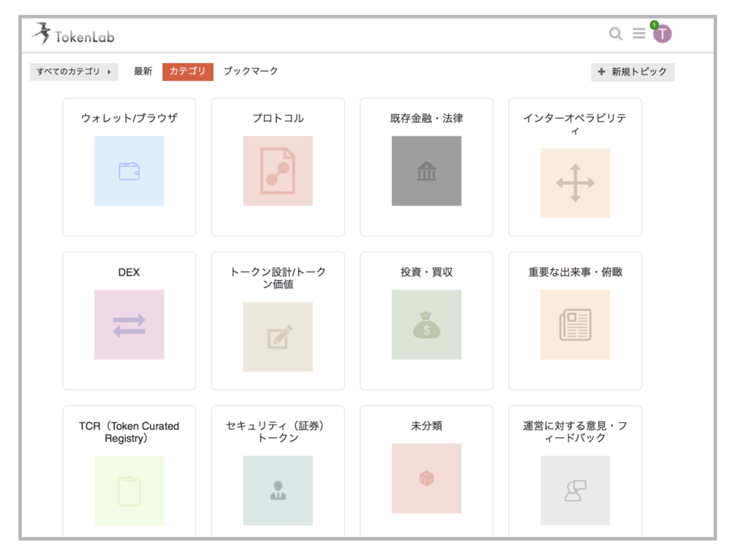Open the ウォレット/ブラウザ category title
Screen dimensions: 732x560
129,118
